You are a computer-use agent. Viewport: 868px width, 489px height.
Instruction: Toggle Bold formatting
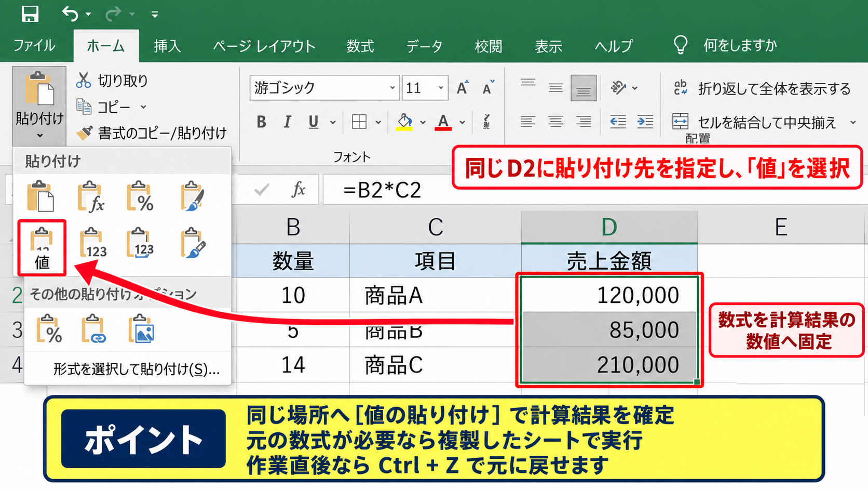pyautogui.click(x=262, y=122)
